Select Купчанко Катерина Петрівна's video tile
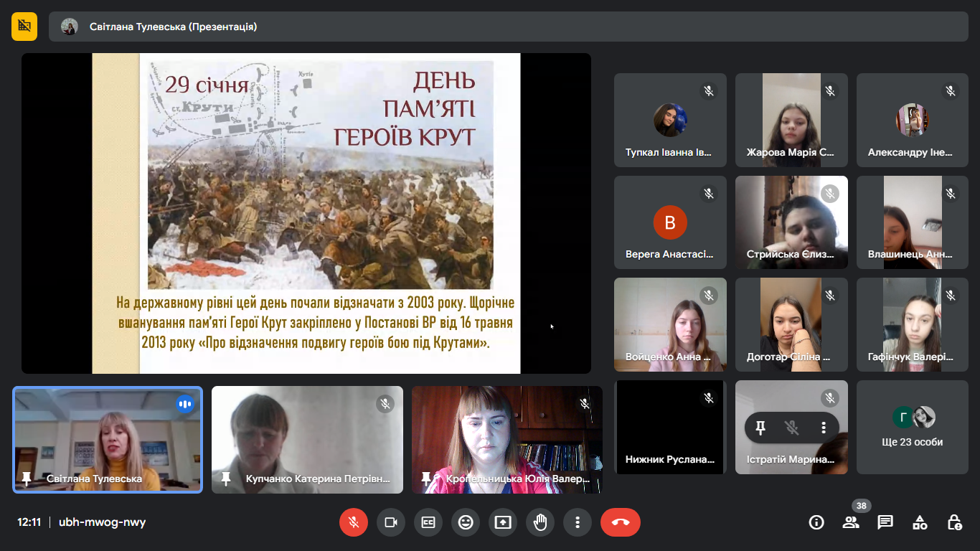Viewport: 980px width, 551px height. [307, 440]
